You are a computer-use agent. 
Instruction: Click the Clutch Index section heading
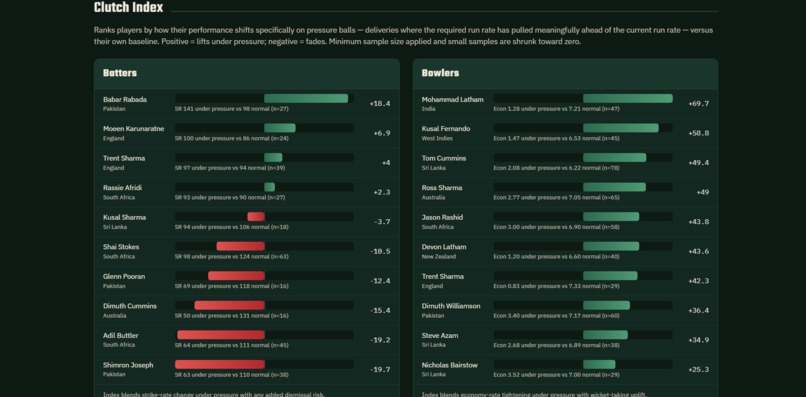129,8
